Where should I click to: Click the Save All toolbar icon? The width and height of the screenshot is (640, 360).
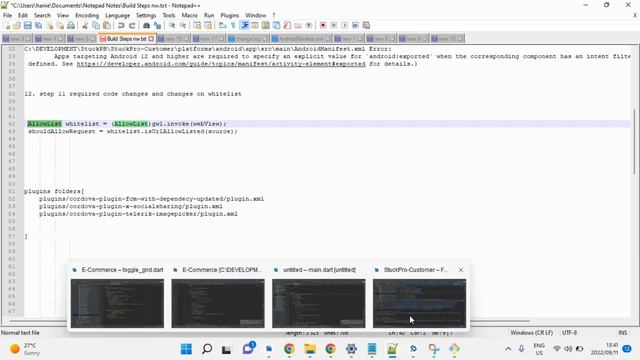tap(38, 25)
